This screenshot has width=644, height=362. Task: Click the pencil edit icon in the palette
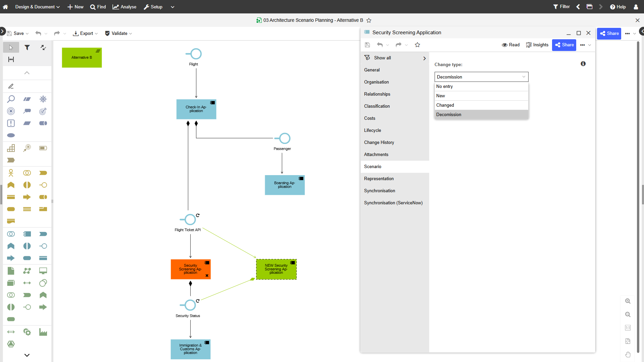pos(11,86)
